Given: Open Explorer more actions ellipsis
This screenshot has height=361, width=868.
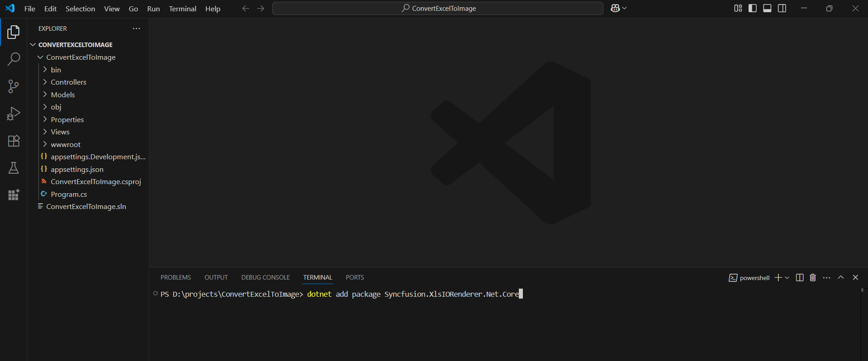Looking at the screenshot, I should tap(136, 28).
